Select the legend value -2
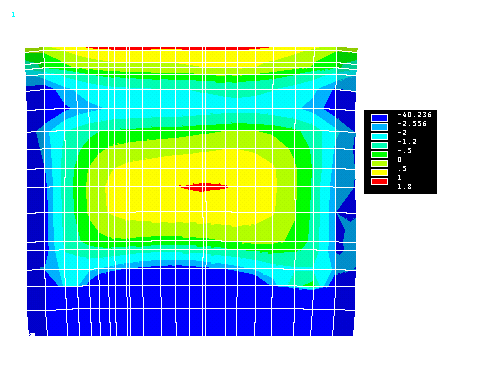Image resolution: width=496 pixels, height=384 pixels. (x=402, y=133)
